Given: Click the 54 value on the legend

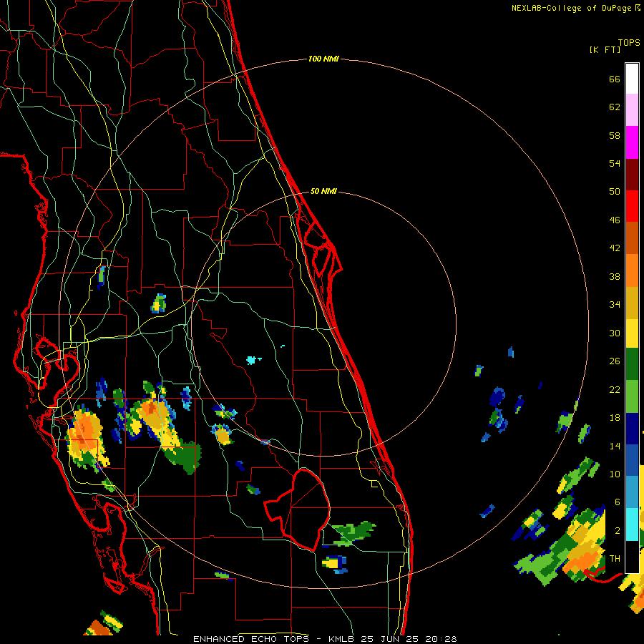Looking at the screenshot, I should point(615,163).
